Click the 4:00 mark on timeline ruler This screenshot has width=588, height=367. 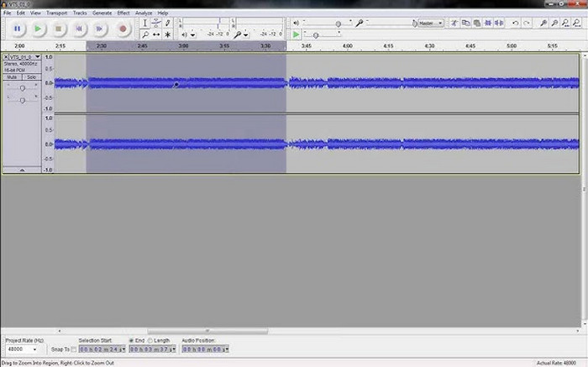tap(348, 45)
